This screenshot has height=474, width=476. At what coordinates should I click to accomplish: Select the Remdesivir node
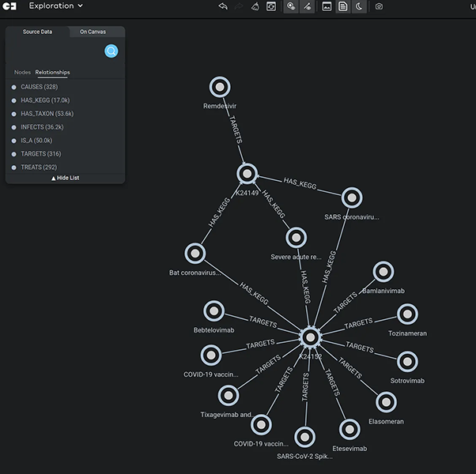(x=220, y=87)
